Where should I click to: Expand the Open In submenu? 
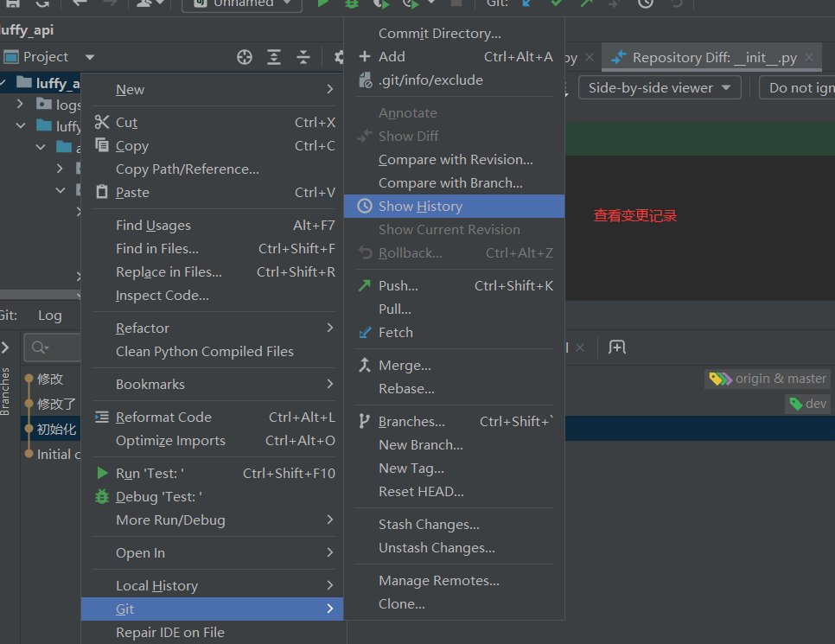coord(213,553)
